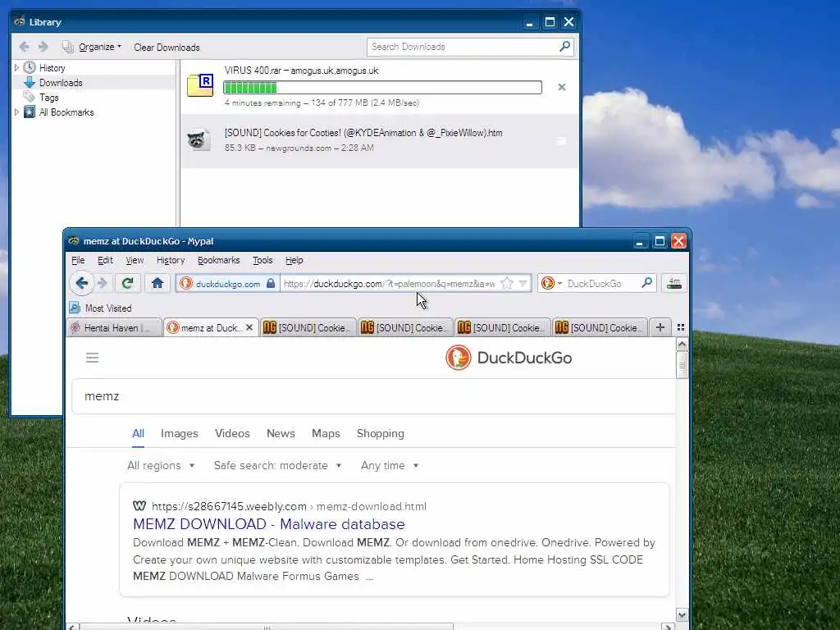The height and width of the screenshot is (630, 840).
Task: Switch to Images results tab
Action: click(180, 433)
